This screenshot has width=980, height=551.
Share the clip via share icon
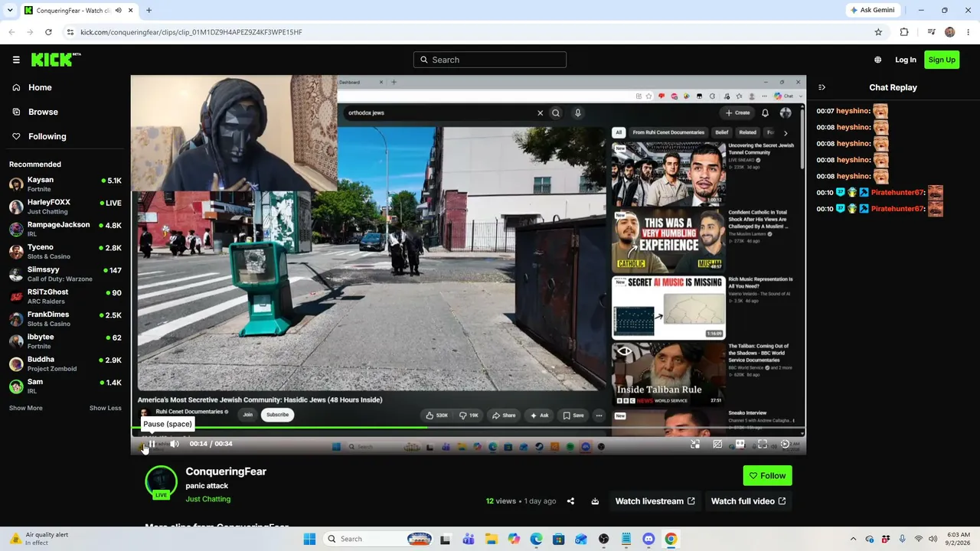tap(570, 501)
